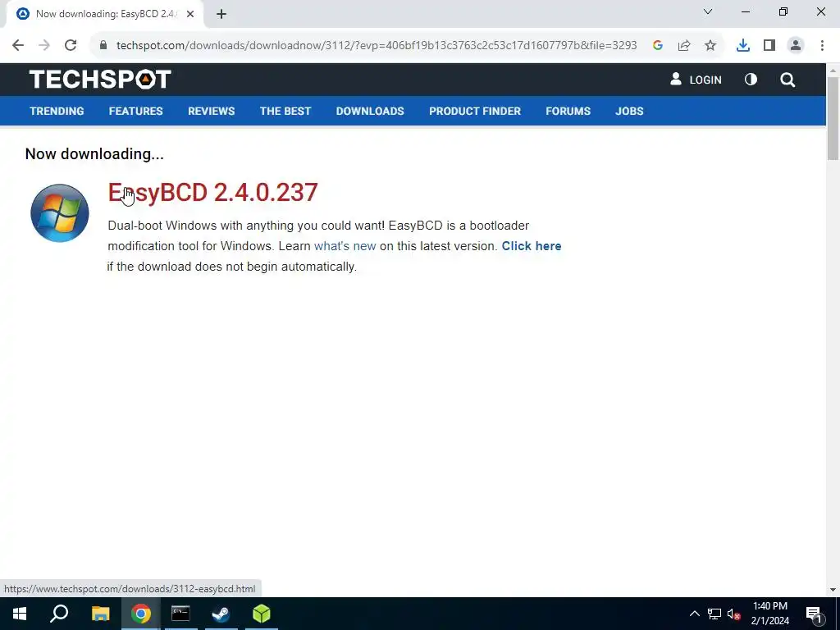Click the address bar URL field
Image resolution: width=840 pixels, height=630 pixels.
(376, 46)
